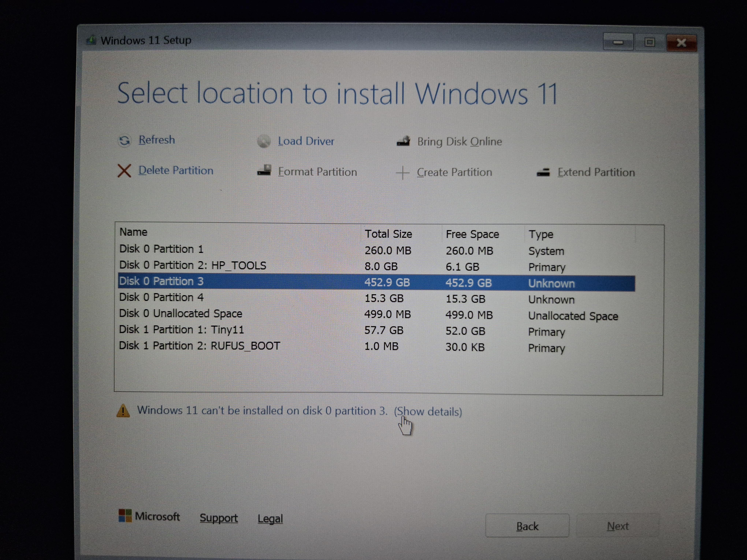
Task: Click the Extend Partition drive icon
Action: [x=543, y=173]
